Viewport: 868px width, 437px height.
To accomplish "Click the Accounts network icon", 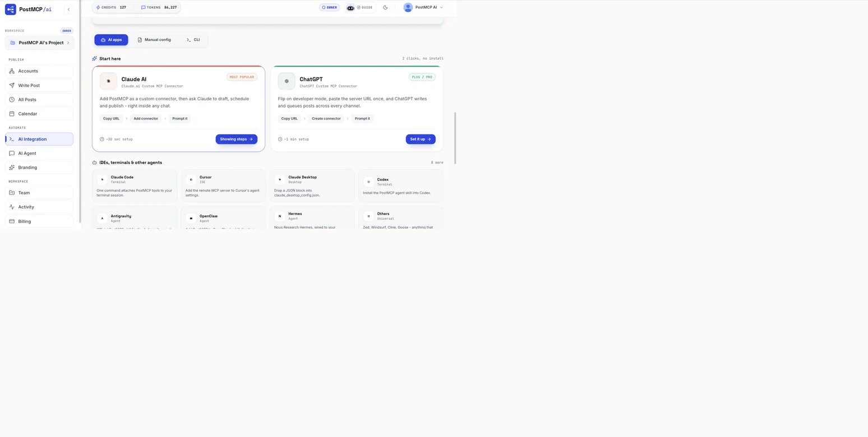I will tap(12, 71).
